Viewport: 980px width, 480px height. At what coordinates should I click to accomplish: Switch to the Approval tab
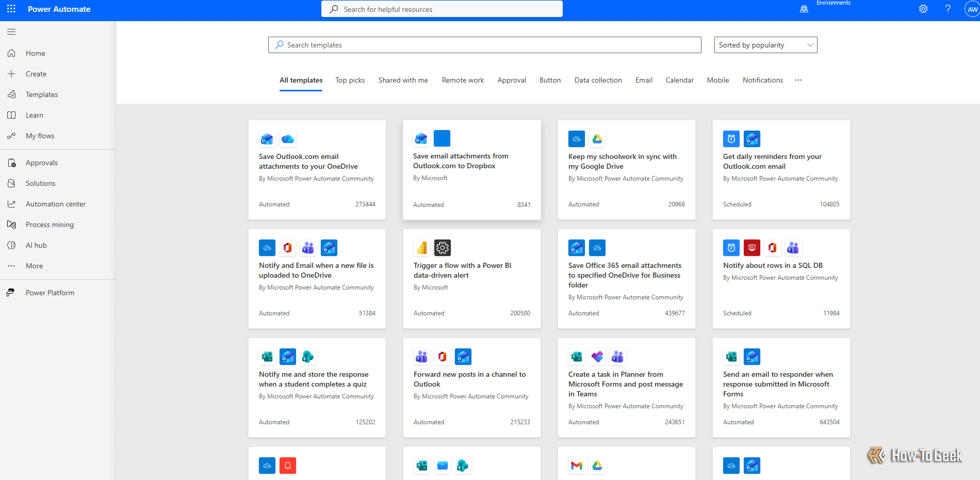coord(512,80)
